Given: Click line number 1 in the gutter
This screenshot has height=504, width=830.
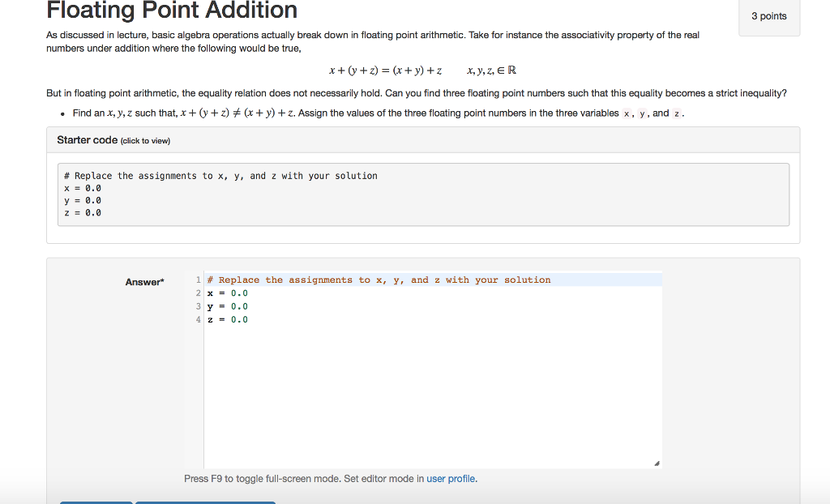Looking at the screenshot, I should (198, 280).
